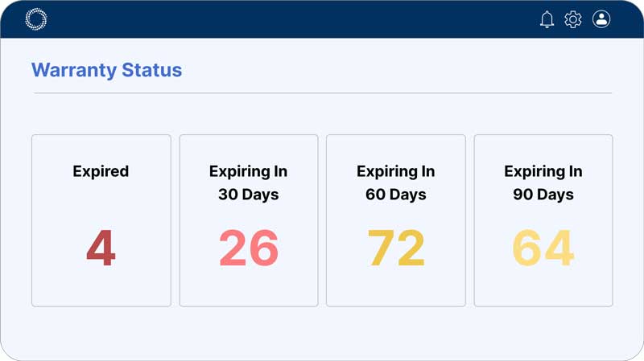Click blank space at bottom of Expired card
This screenshot has width=644, height=361.
tap(101, 289)
